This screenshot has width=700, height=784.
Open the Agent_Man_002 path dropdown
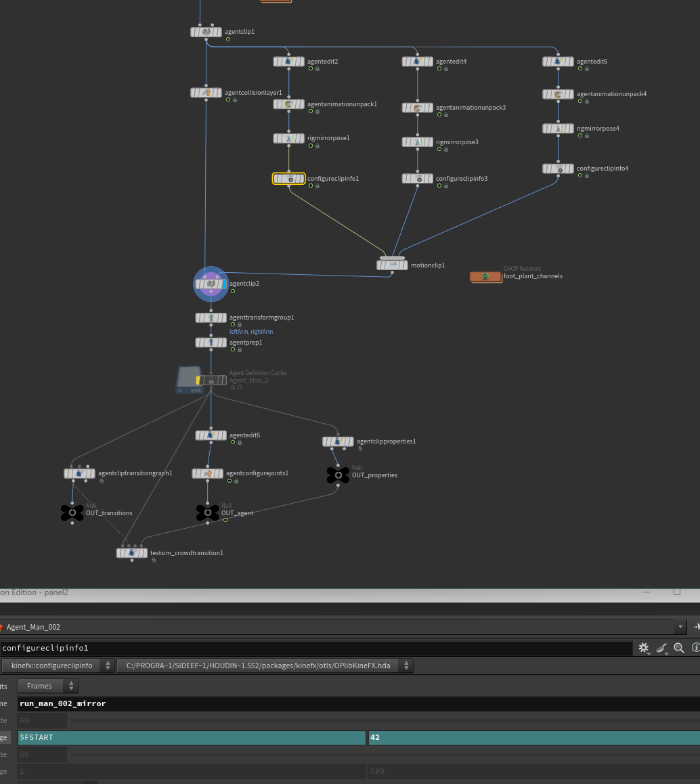point(680,627)
